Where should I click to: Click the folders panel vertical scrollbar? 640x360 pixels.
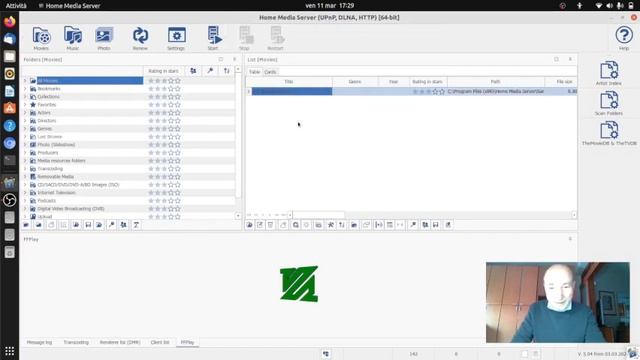point(238,136)
